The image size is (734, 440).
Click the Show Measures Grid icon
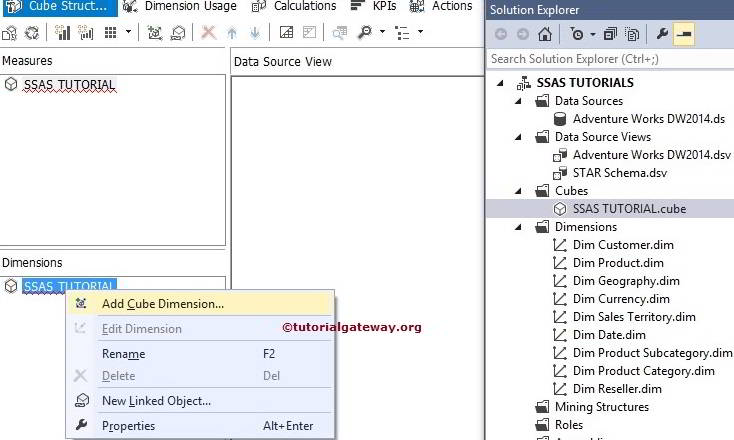110,33
